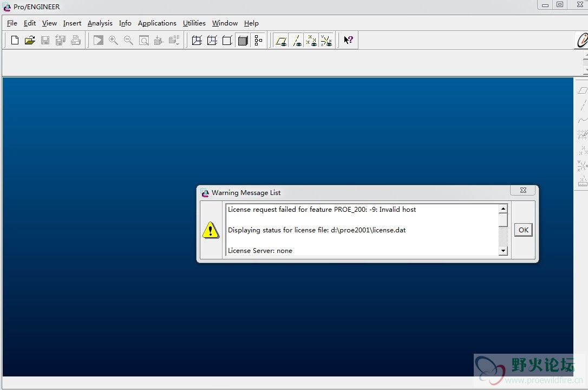Open the Info menu
This screenshot has width=588, height=390.
click(x=125, y=23)
